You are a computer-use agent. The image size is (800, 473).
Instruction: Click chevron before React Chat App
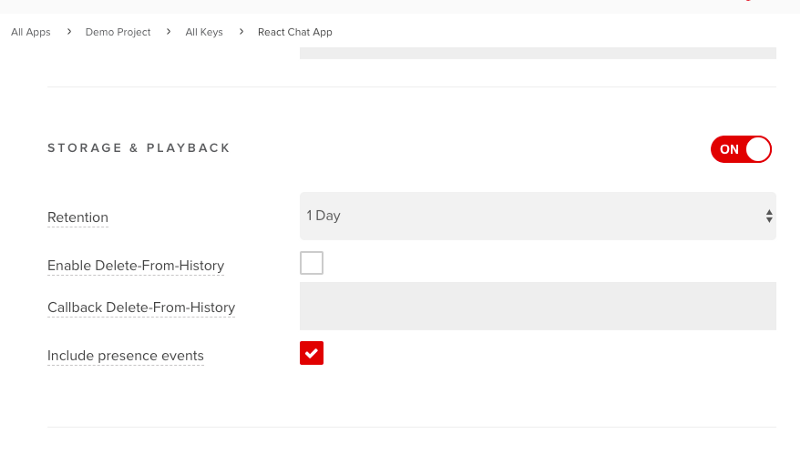coord(241,32)
